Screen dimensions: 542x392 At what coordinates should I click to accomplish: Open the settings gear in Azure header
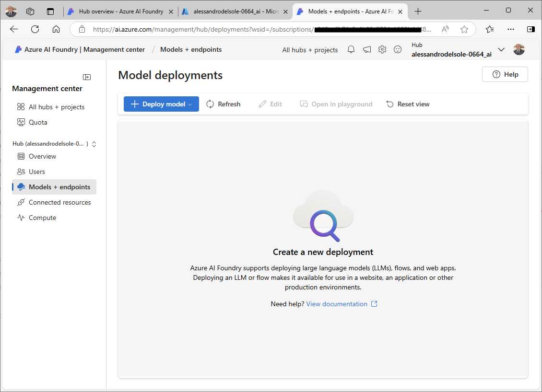[x=382, y=49]
